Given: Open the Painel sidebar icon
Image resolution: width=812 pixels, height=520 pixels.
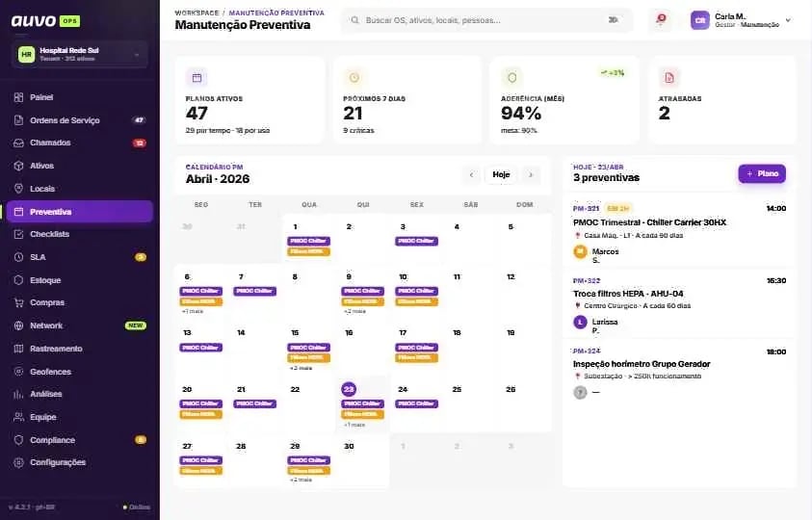Looking at the screenshot, I should [x=18, y=97].
